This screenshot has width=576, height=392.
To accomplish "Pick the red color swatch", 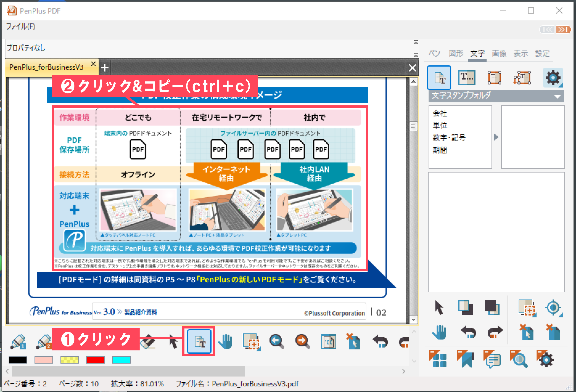I will coord(95,360).
